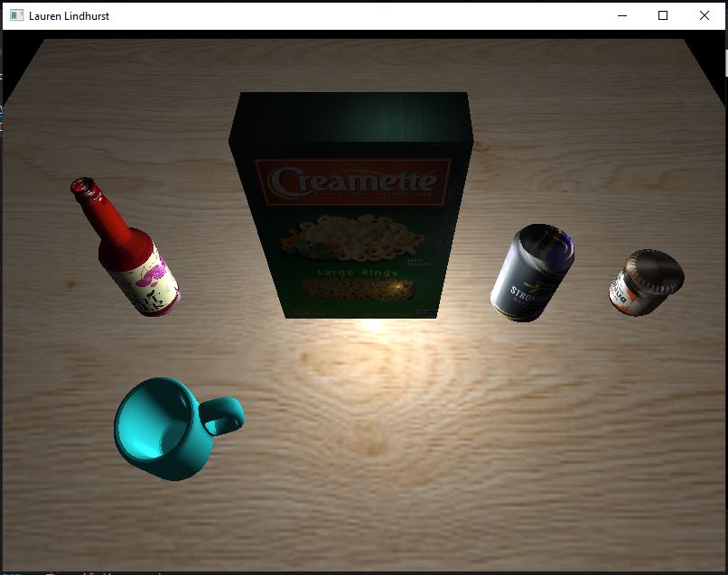This screenshot has height=575, width=728.
Task: Click the "Lauren Lindhurst" window title text
Action: pos(69,16)
